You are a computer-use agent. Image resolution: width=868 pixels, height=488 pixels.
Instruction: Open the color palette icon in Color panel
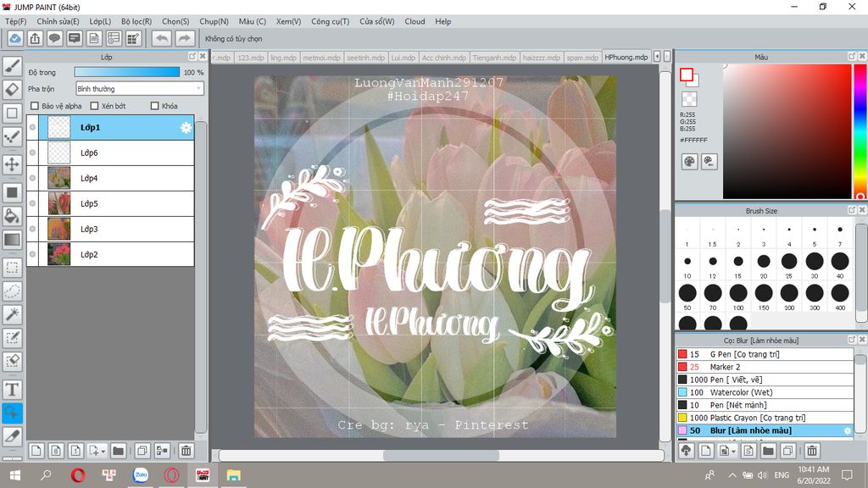coord(689,162)
